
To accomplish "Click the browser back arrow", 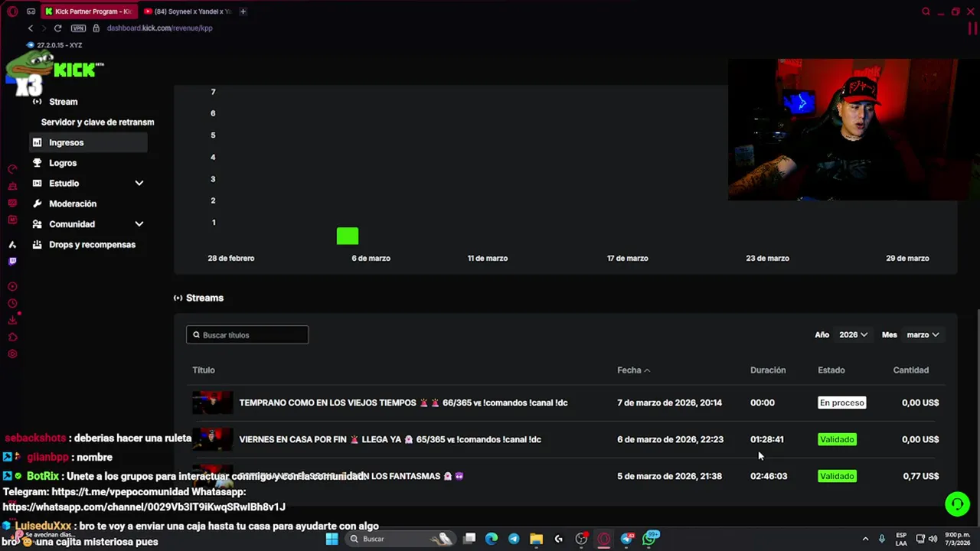I will click(x=31, y=28).
